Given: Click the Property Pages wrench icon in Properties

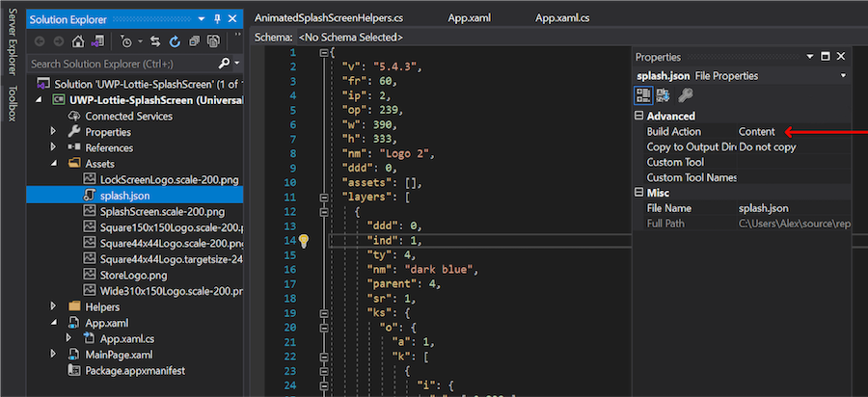Looking at the screenshot, I should 686,95.
